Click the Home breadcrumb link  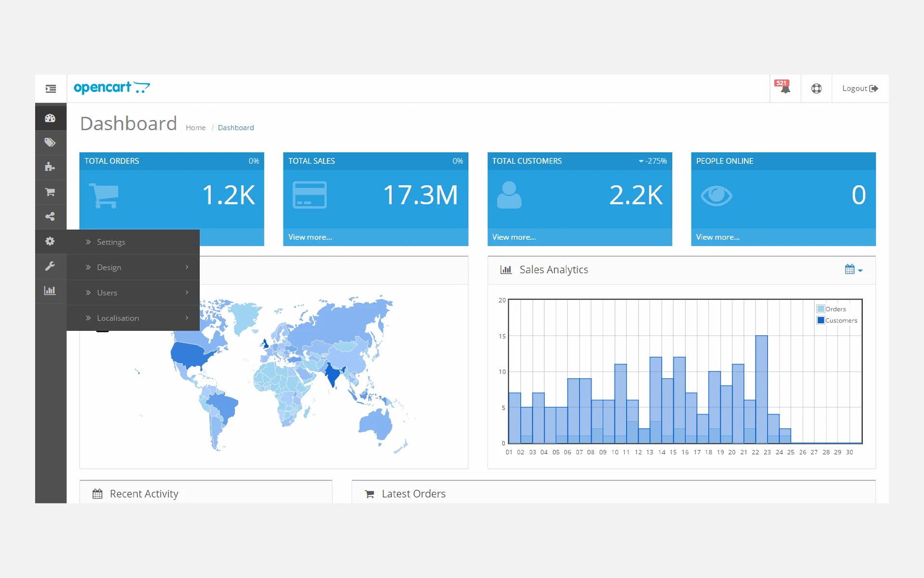click(195, 128)
